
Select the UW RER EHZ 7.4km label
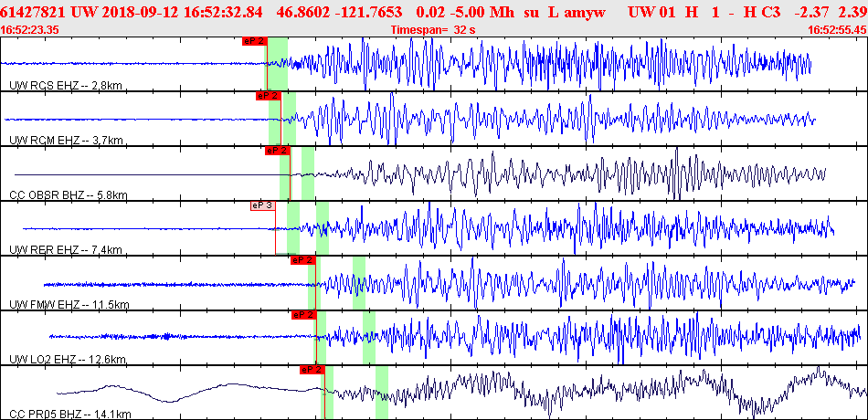(65, 249)
